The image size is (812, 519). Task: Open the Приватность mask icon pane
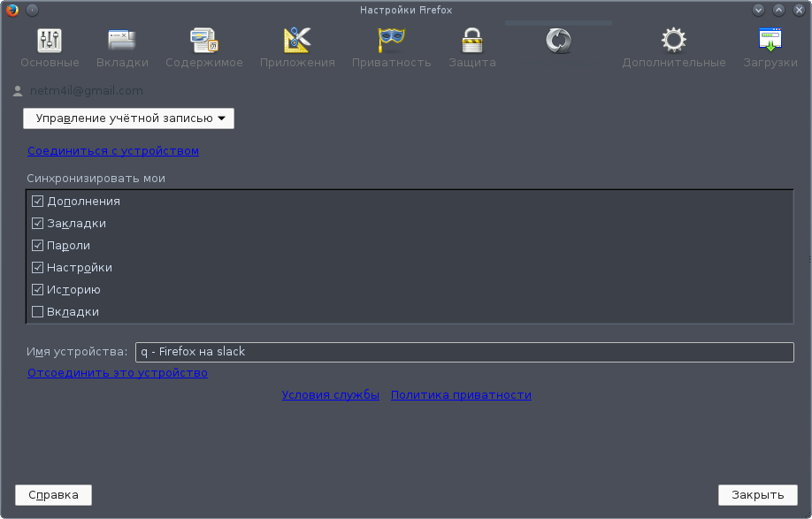[392, 48]
